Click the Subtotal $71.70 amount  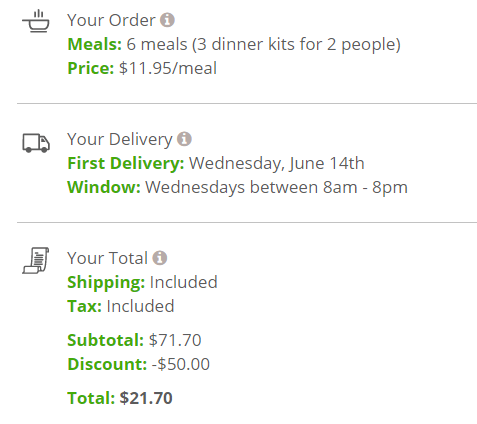point(175,340)
